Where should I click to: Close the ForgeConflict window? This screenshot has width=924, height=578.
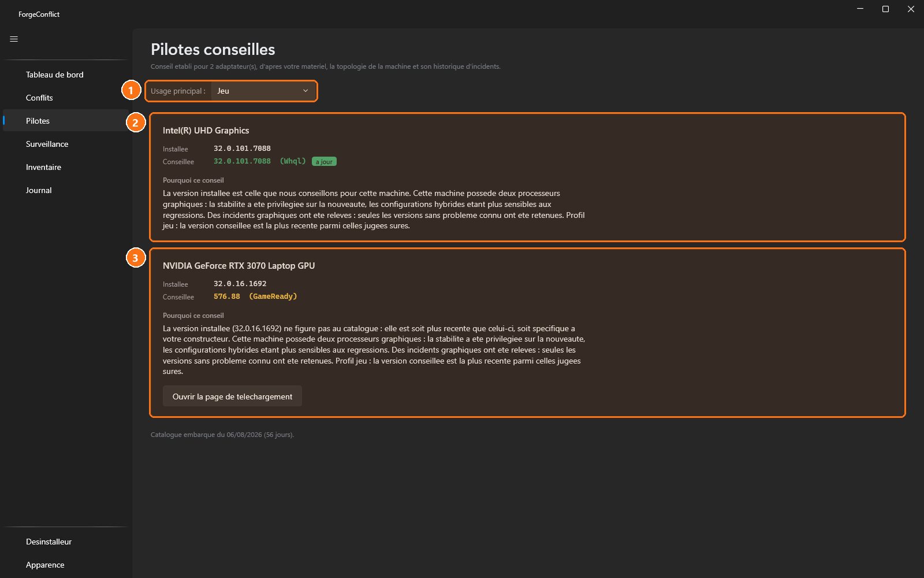pos(911,9)
